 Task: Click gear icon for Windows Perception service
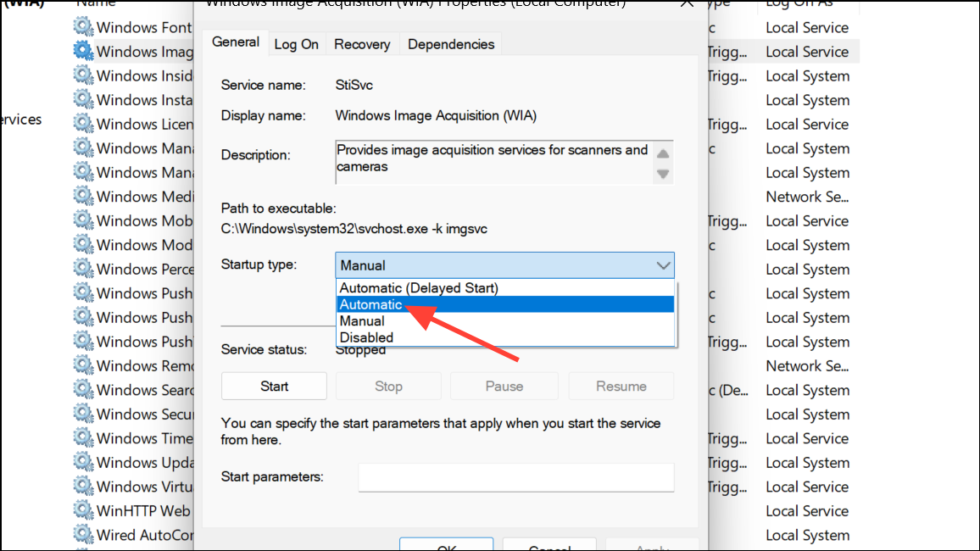pyautogui.click(x=83, y=268)
